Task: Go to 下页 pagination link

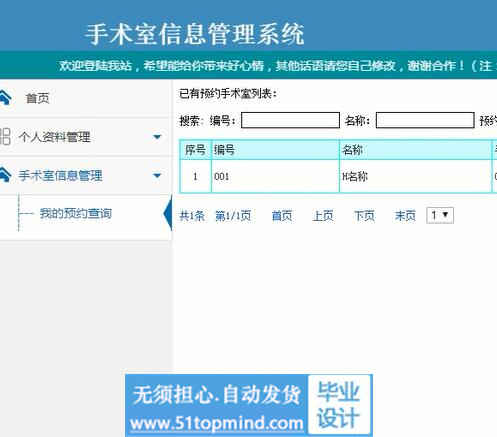Action: click(364, 216)
